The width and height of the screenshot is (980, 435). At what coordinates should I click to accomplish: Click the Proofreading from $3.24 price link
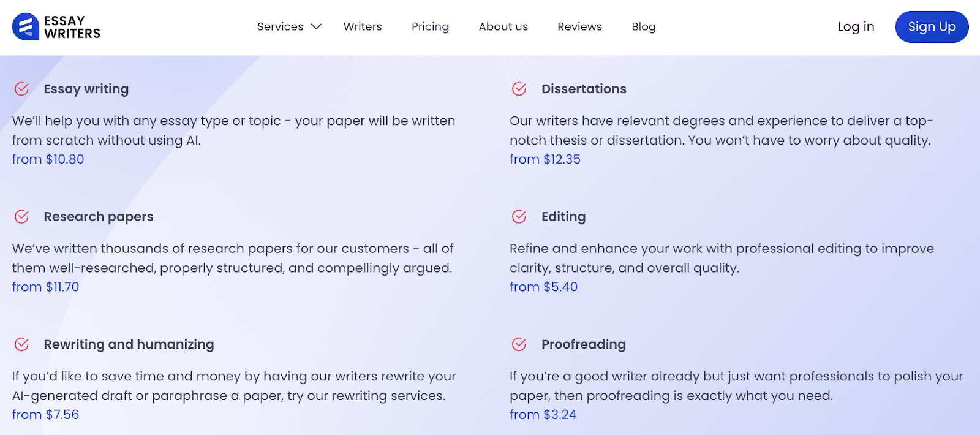[x=543, y=415]
